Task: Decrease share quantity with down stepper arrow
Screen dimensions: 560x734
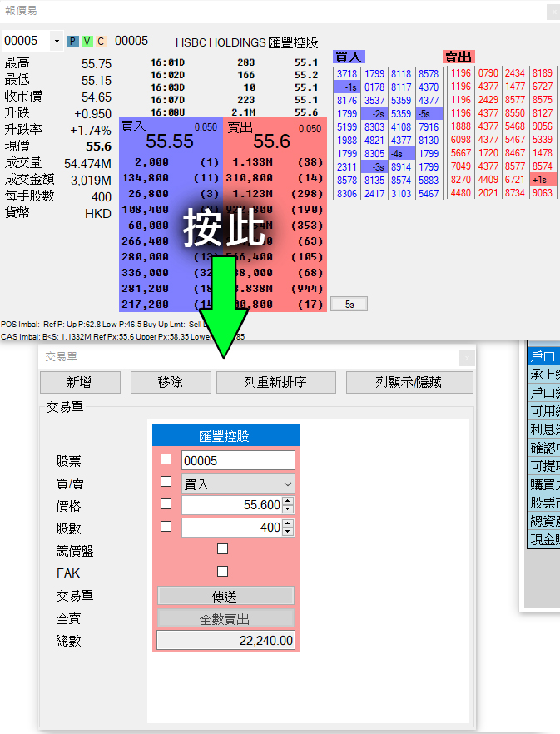Action: point(289,532)
